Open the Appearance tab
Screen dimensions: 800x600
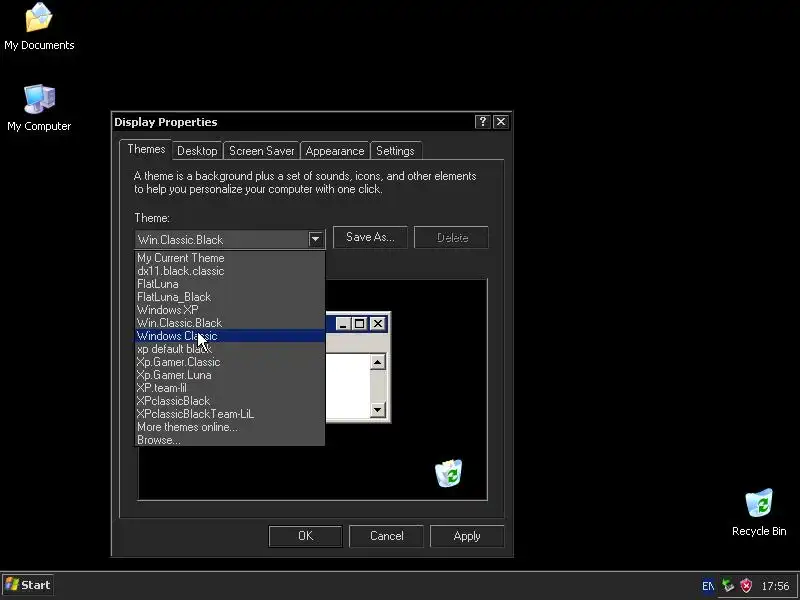(x=335, y=151)
